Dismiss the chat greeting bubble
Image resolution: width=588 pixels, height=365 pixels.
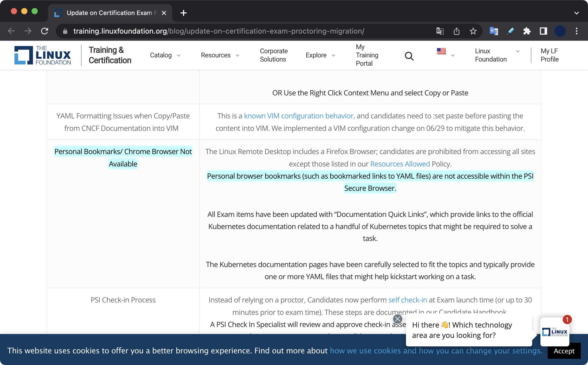click(x=397, y=319)
